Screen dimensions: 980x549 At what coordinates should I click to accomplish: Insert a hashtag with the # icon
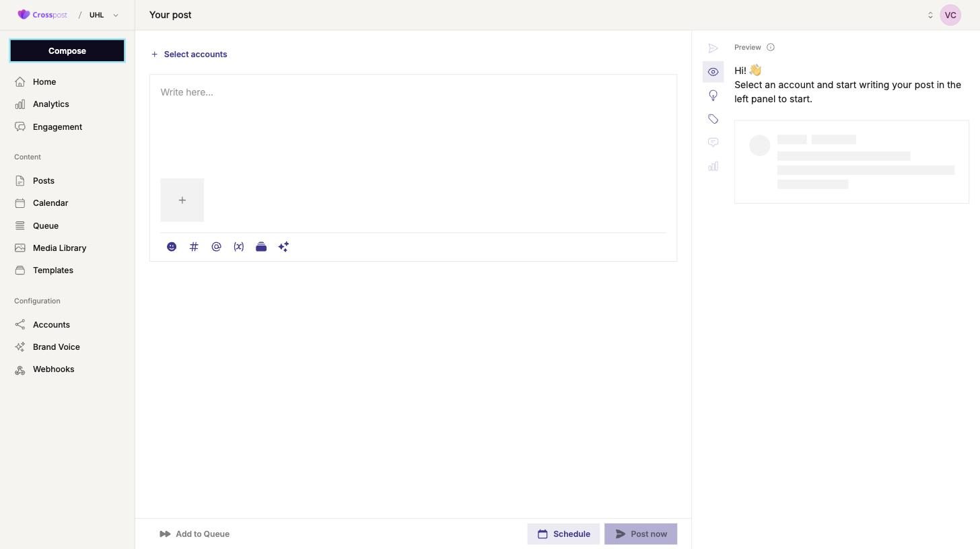194,247
